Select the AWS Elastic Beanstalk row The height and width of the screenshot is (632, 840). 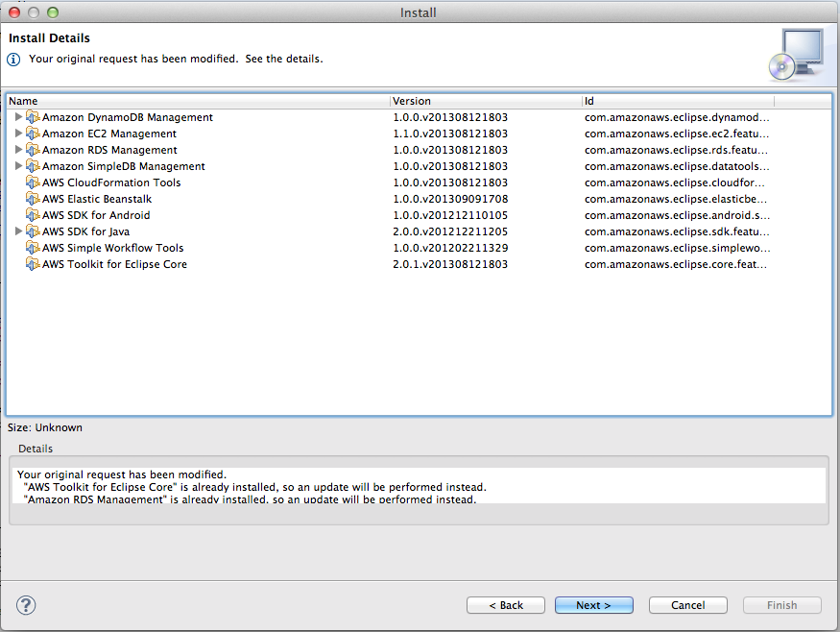tap(419, 199)
